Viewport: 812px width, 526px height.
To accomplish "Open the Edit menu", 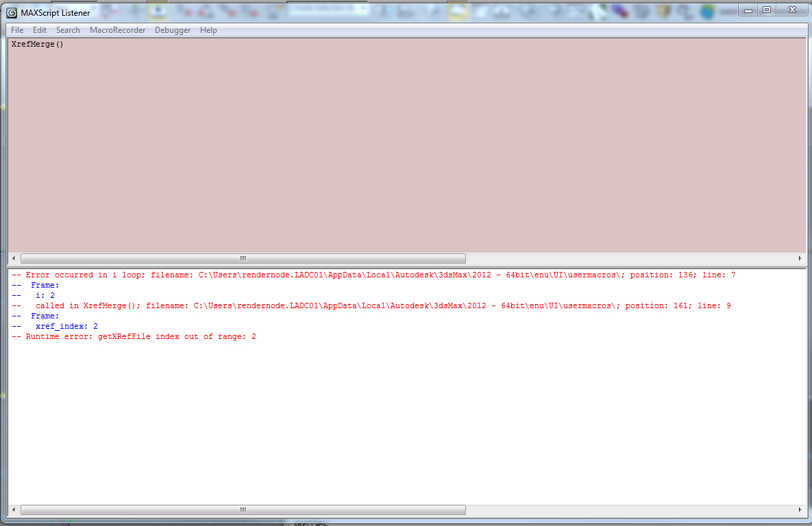I will pos(39,30).
